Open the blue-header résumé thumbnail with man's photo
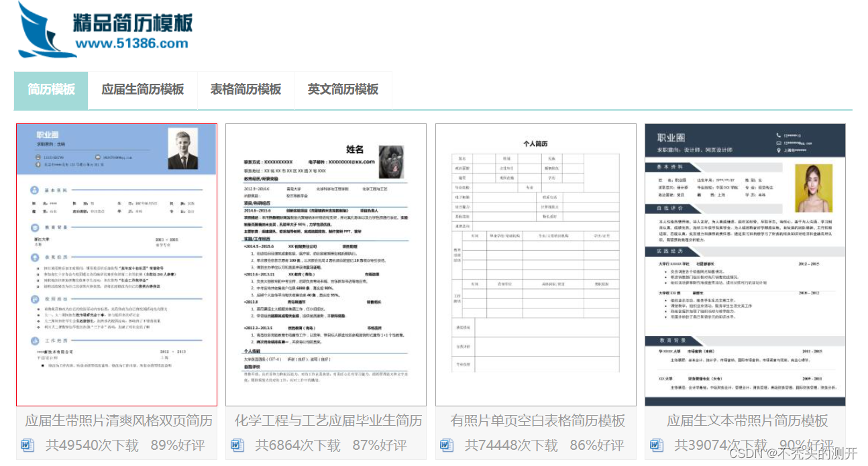 117,265
